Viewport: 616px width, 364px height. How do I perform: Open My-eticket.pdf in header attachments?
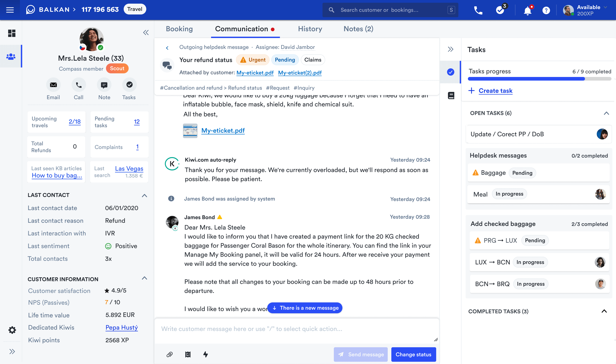[255, 73]
